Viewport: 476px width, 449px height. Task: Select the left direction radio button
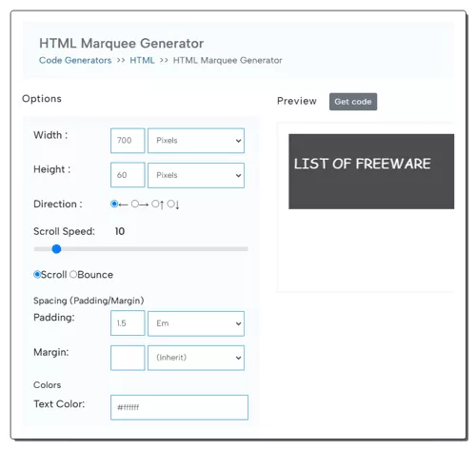tap(114, 204)
